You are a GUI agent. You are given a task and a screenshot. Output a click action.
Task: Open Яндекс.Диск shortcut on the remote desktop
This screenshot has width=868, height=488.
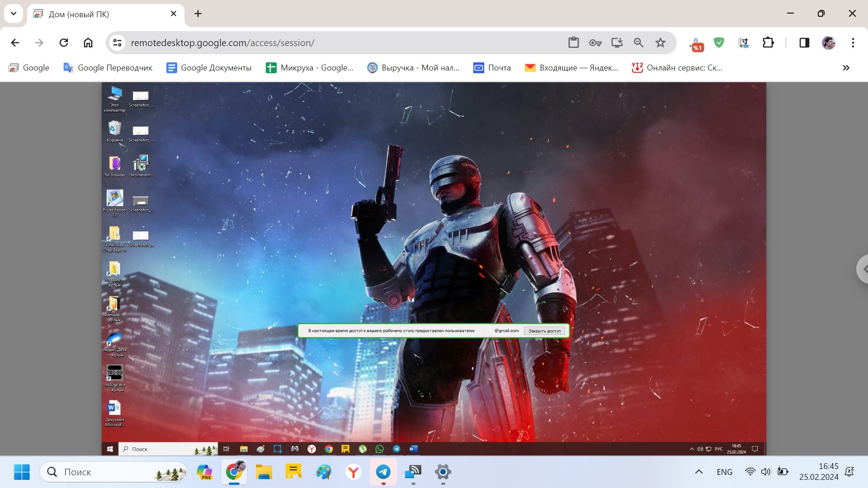[x=114, y=344]
